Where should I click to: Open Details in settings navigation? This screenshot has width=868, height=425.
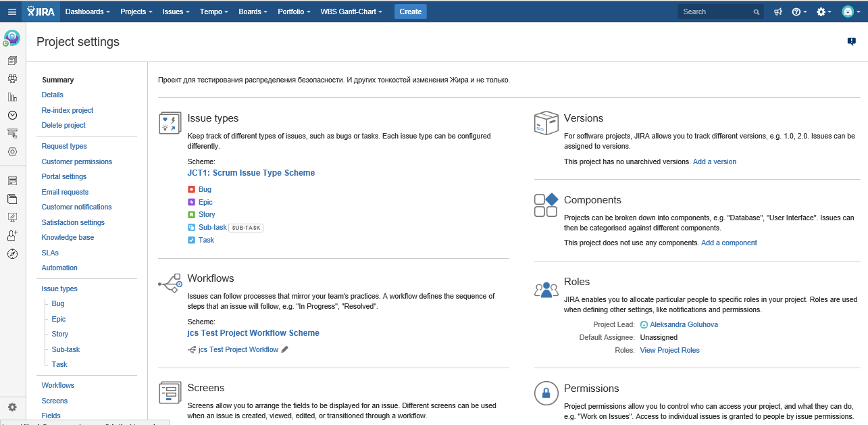point(53,95)
